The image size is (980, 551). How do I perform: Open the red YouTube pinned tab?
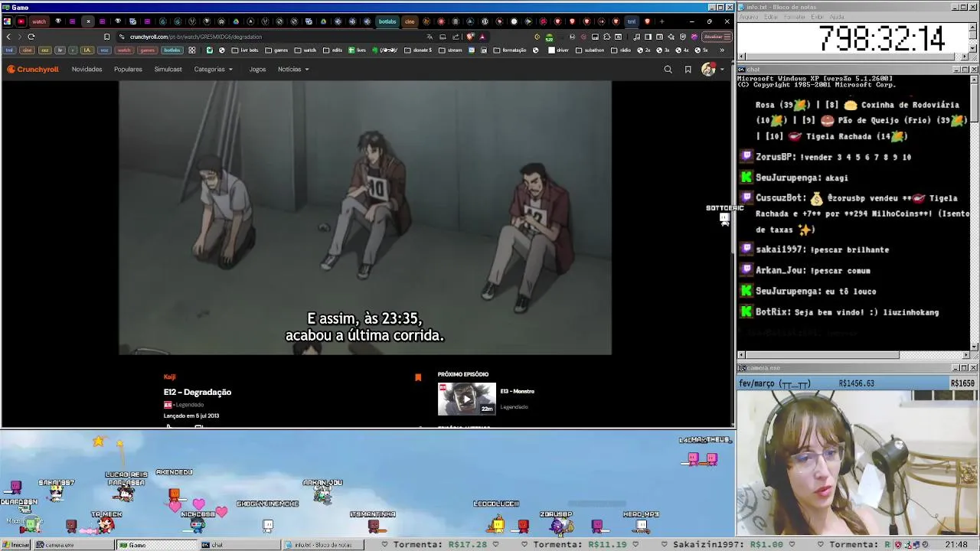(21, 21)
